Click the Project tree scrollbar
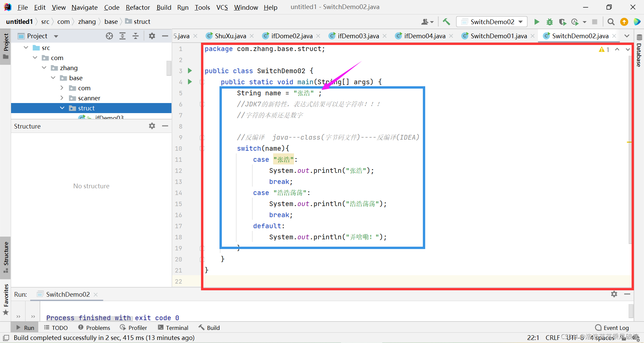 169,68
